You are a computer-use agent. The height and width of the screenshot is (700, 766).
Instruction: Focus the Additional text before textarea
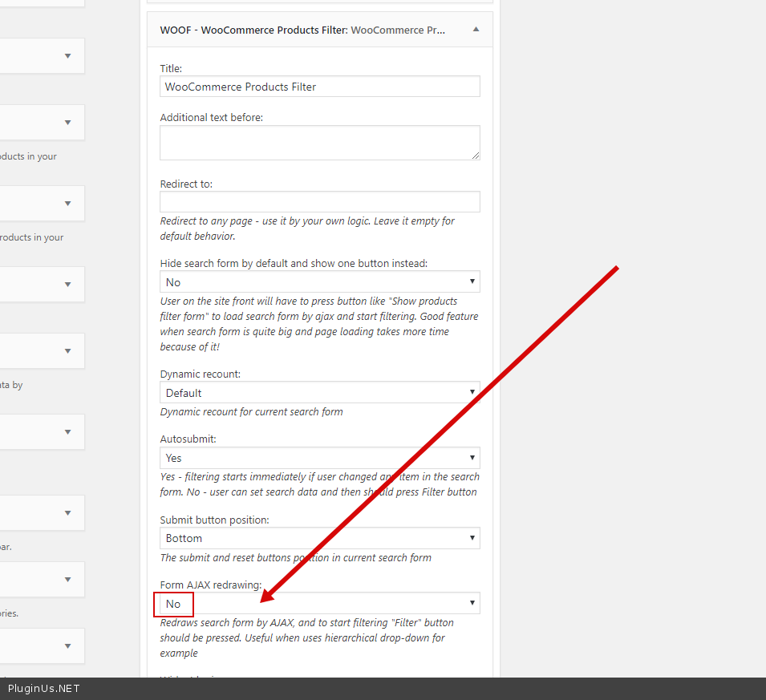tap(319, 143)
